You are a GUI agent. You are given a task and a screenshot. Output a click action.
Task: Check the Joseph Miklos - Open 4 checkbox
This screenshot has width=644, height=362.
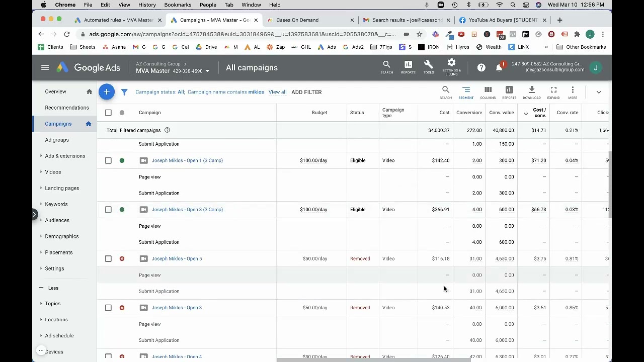click(108, 356)
